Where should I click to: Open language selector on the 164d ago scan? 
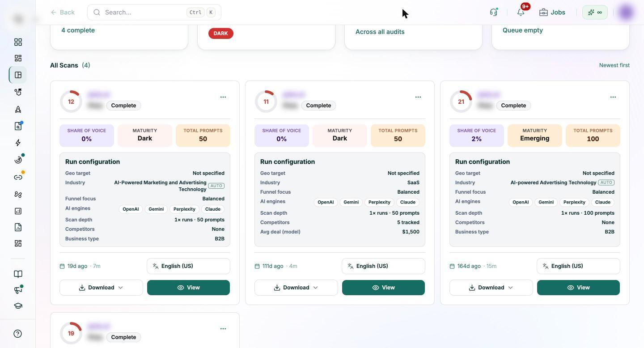(578, 266)
